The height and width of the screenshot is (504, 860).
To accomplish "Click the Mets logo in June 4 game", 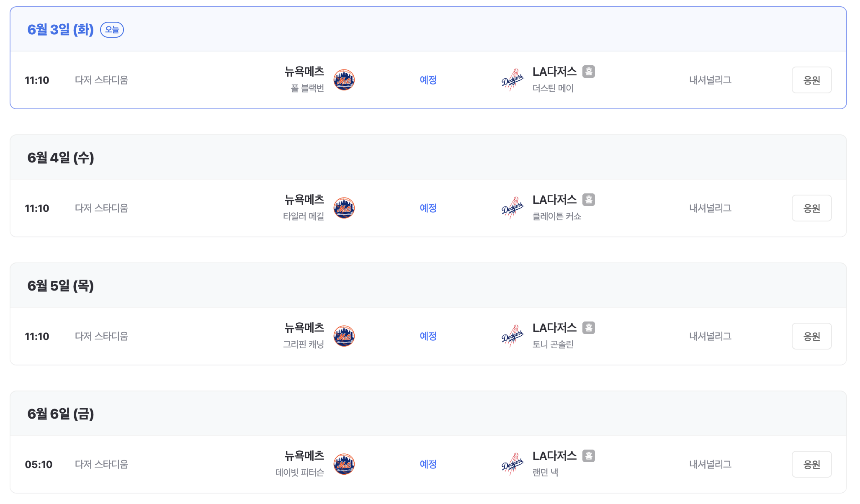I will click(x=344, y=208).
